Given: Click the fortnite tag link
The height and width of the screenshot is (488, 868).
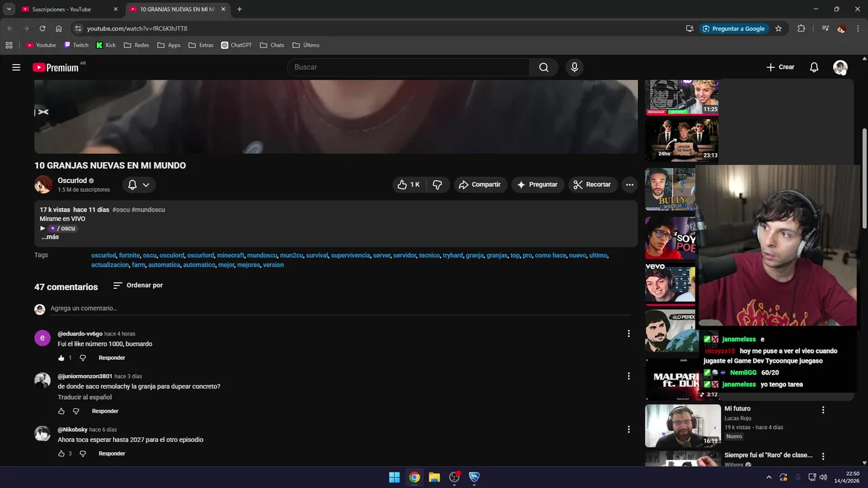Looking at the screenshot, I should [129, 256].
